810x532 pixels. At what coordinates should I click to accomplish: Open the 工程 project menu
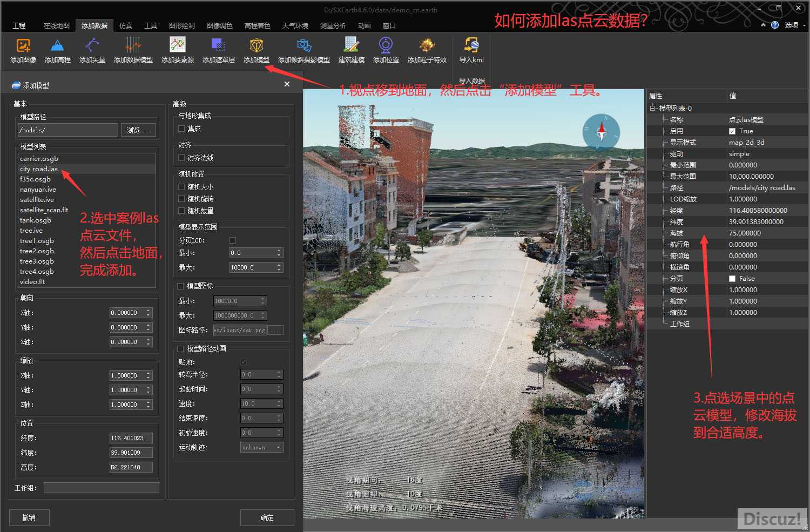[x=19, y=25]
